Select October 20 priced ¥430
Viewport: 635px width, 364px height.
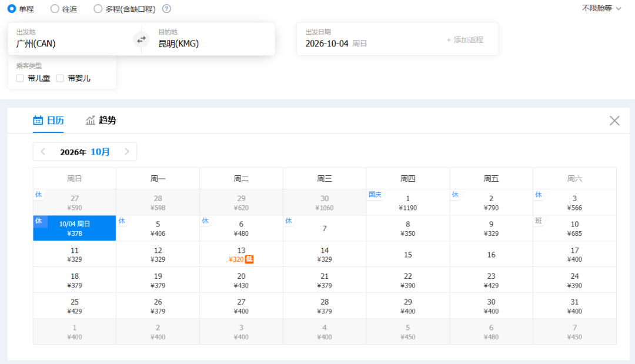241,280
